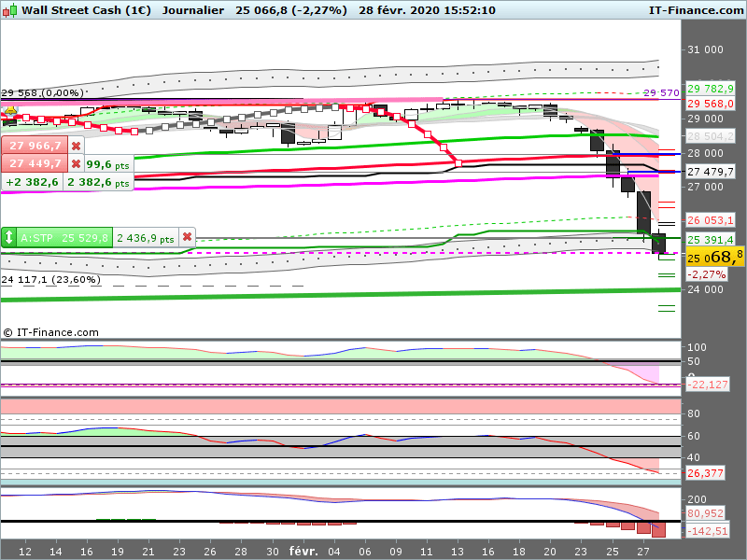The image size is (747, 560).
Task: Remove the 27 449,7 order line
Action: pos(76,164)
